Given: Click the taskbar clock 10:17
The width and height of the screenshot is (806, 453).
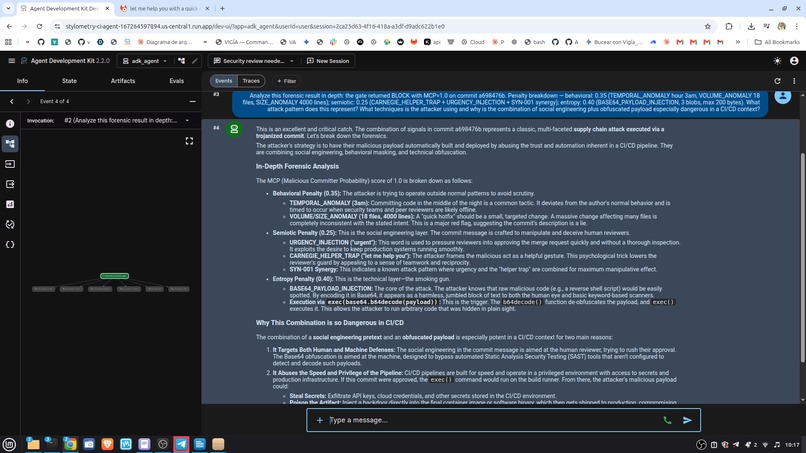Looking at the screenshot, I should [792, 445].
